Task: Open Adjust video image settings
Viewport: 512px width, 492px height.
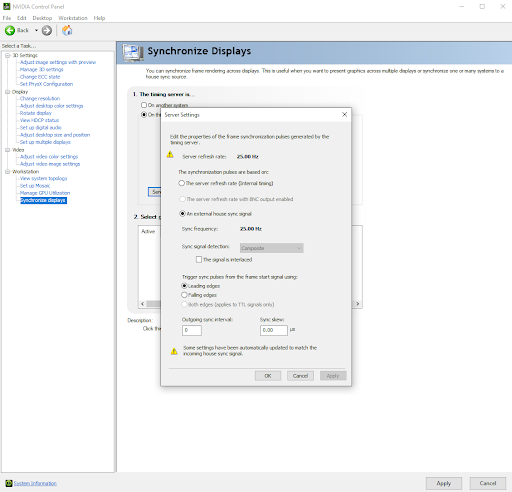Action: [x=50, y=164]
